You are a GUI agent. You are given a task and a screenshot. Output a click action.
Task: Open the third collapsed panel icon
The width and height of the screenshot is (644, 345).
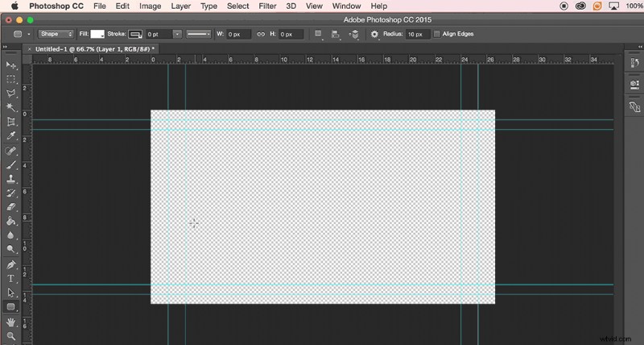pos(634,107)
